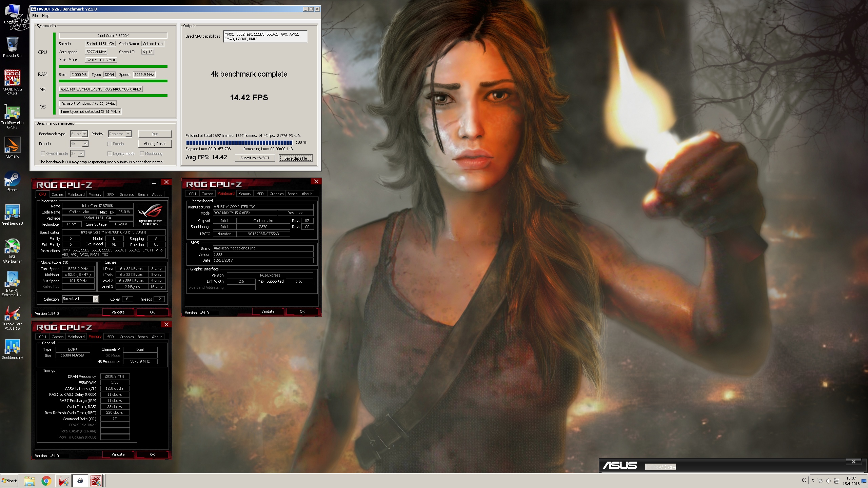This screenshot has height=488, width=868.
Task: Click the Abort / Reset button
Action: pyautogui.click(x=155, y=144)
